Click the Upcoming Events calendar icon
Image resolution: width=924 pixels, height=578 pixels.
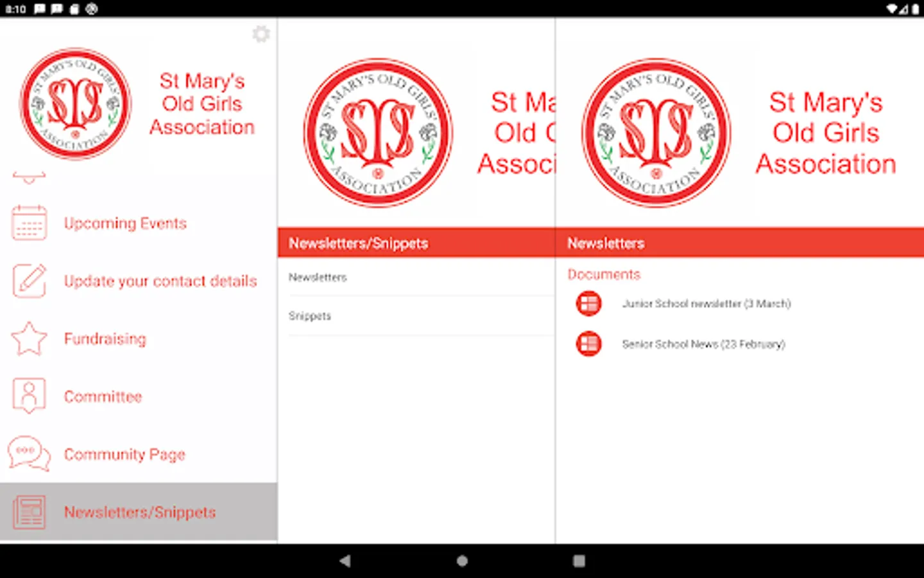tap(29, 223)
